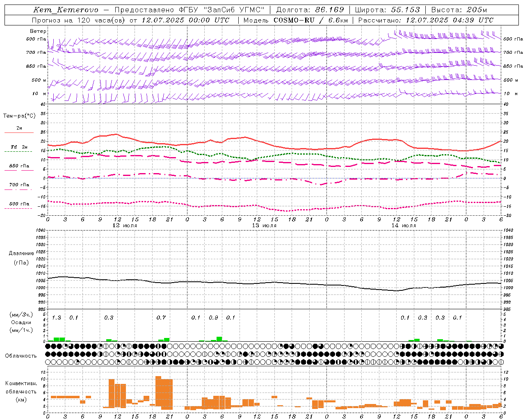
Task: Click the tallest green precipitation bar under "0.9"
Action: point(219,339)
